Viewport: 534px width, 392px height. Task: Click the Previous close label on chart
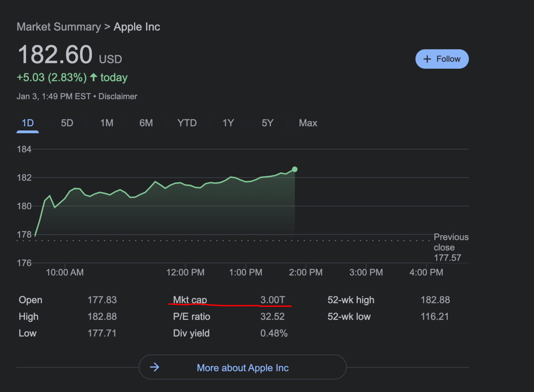451,243
